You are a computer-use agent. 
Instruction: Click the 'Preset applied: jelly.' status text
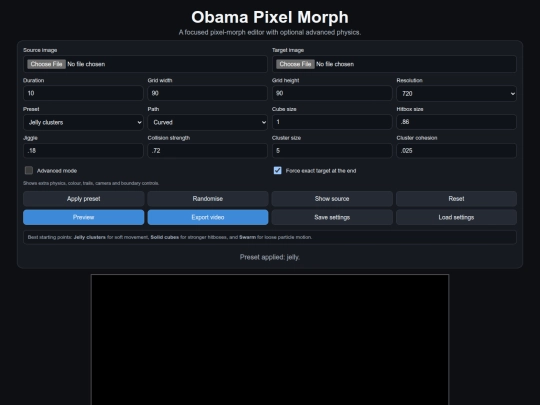coord(270,257)
